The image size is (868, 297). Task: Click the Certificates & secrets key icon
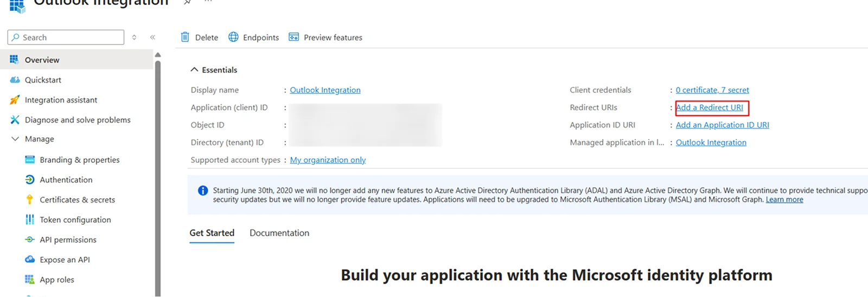(30, 199)
